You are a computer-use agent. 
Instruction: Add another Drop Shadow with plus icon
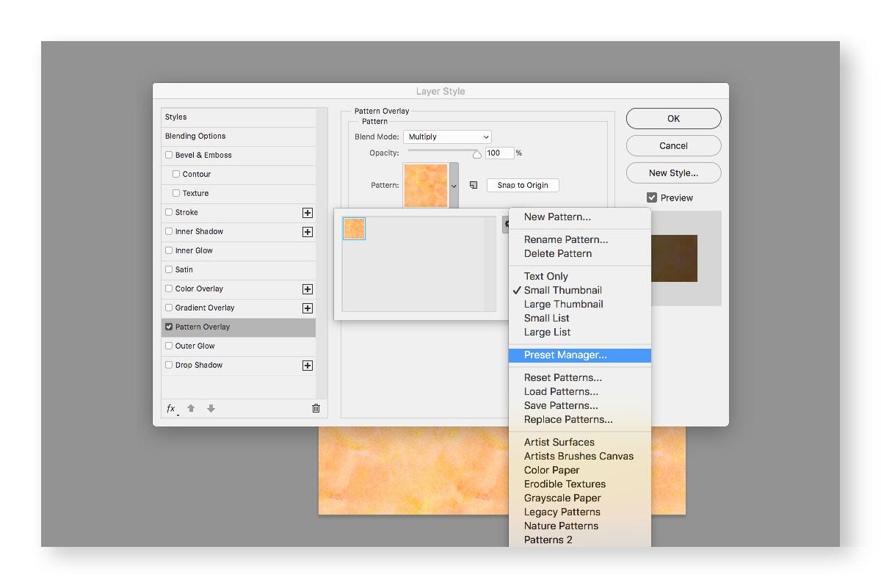click(x=308, y=366)
